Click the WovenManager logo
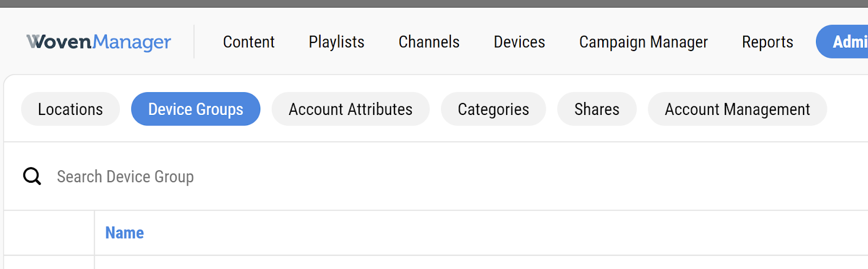 pos(99,42)
